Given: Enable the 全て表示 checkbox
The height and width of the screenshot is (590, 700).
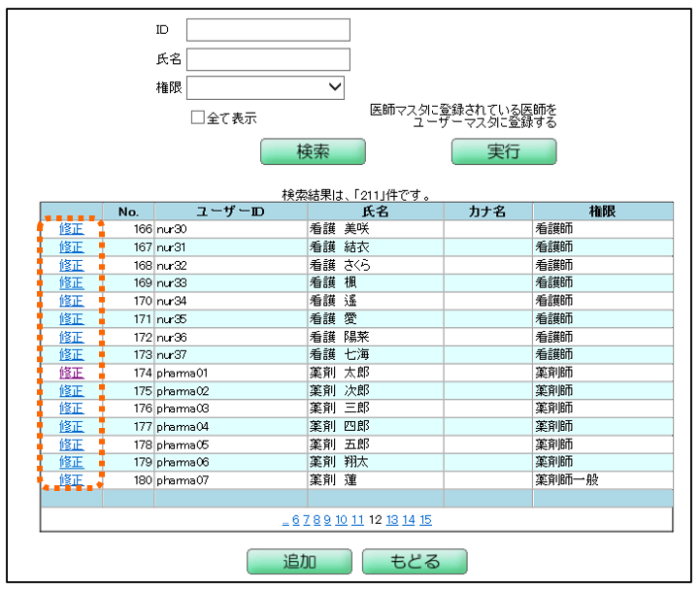Looking at the screenshot, I should [x=197, y=117].
